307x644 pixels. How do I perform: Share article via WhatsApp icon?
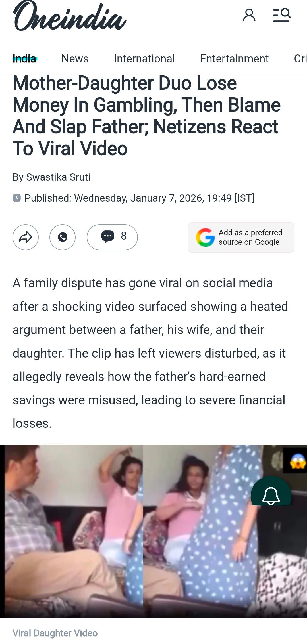(x=63, y=237)
